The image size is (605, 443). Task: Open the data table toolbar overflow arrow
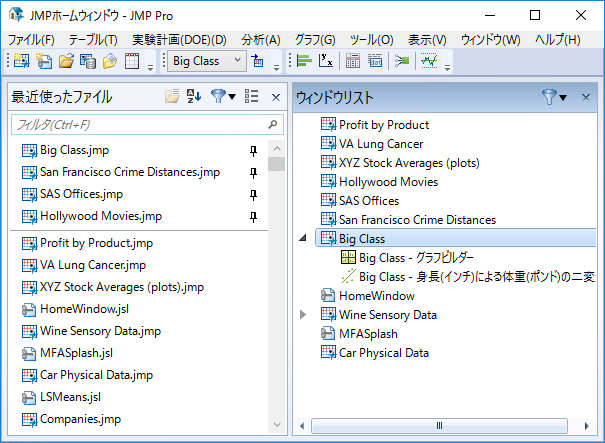tap(276, 68)
